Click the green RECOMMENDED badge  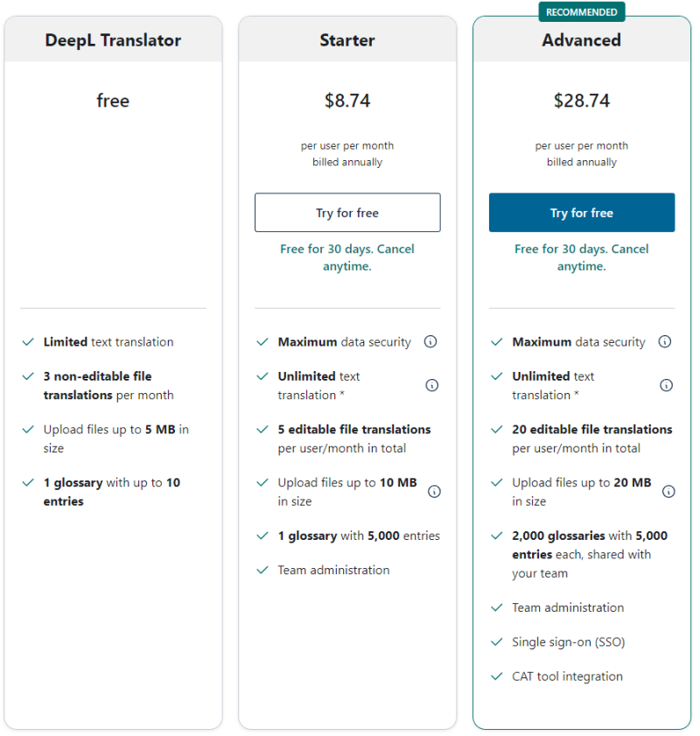pyautogui.click(x=581, y=11)
